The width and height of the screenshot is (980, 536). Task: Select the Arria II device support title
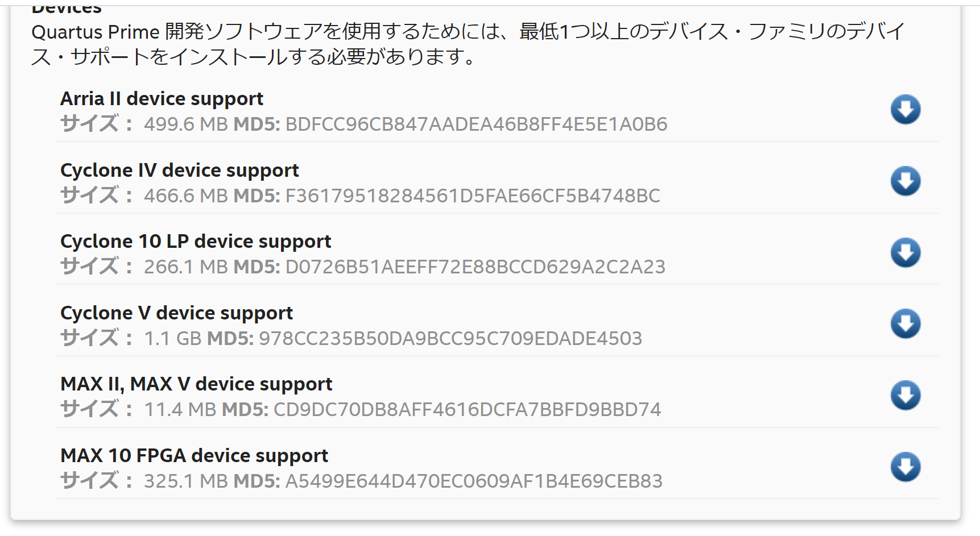[x=162, y=98]
